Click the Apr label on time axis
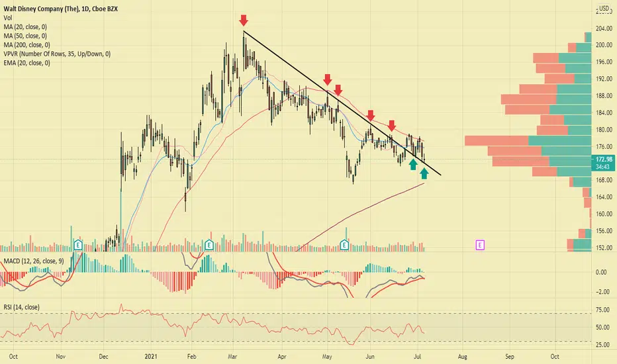 click(x=282, y=357)
